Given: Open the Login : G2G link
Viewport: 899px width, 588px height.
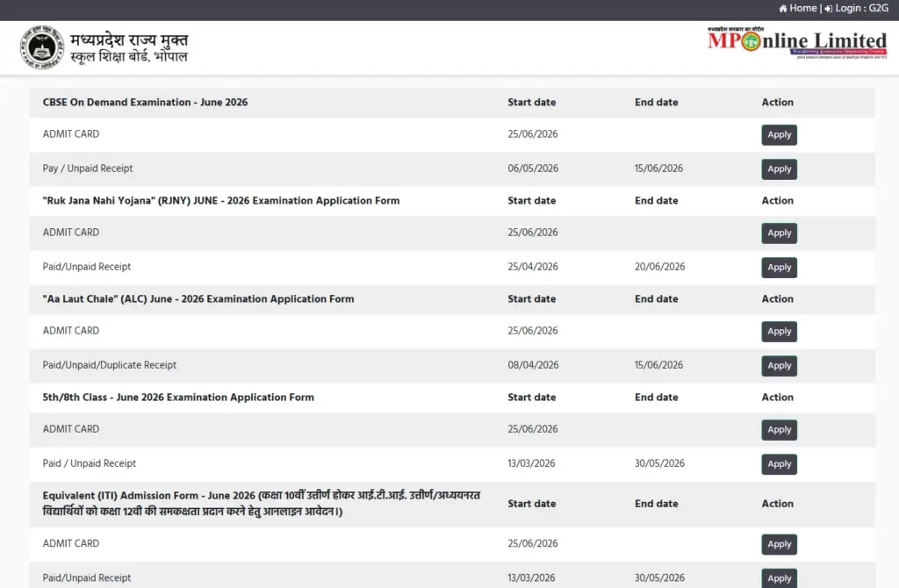Looking at the screenshot, I should (x=857, y=8).
